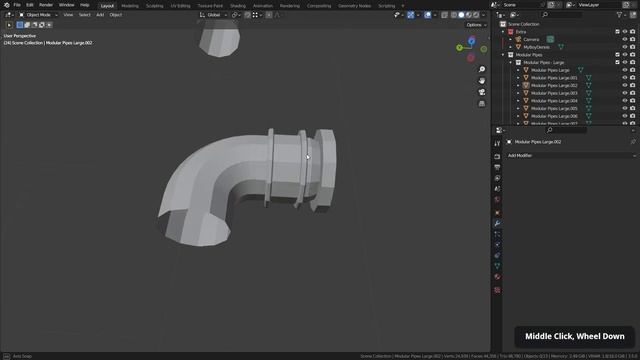The width and height of the screenshot is (640, 360).
Task: Click the pan hand icon in viewport
Action: tap(482, 80)
